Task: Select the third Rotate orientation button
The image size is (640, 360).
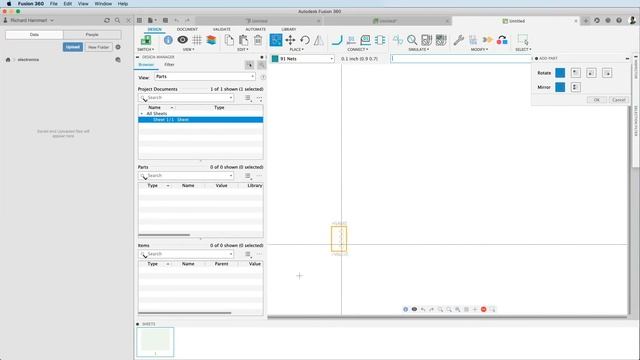Action: coord(591,73)
